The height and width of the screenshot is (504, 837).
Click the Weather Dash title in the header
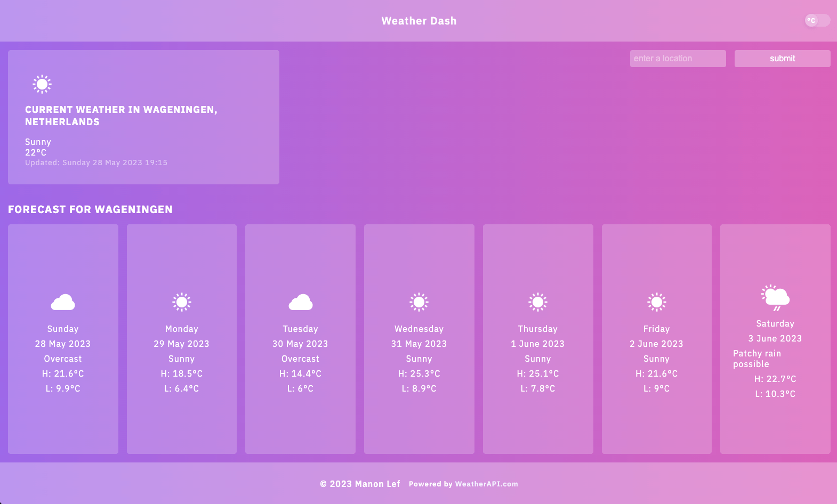pos(418,21)
